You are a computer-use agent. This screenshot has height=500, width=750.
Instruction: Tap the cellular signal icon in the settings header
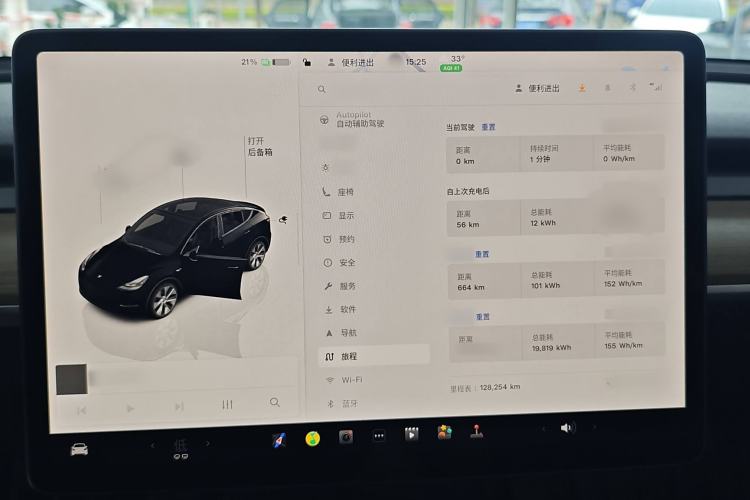coord(656,87)
